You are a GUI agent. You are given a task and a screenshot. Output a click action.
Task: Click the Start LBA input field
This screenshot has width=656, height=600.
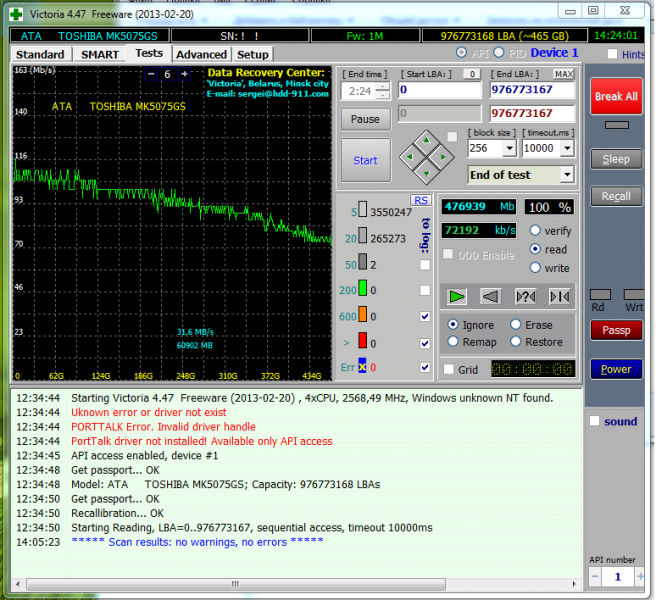click(441, 90)
